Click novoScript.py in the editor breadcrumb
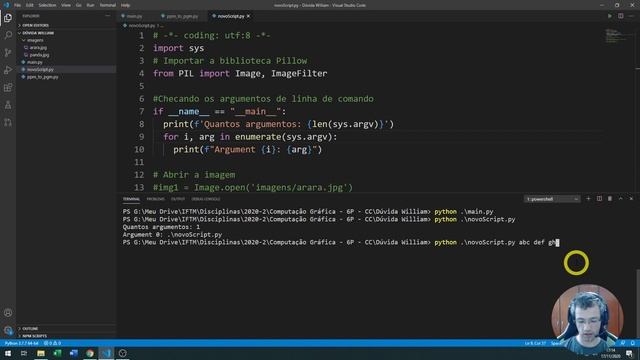640x360 pixels. click(x=141, y=25)
